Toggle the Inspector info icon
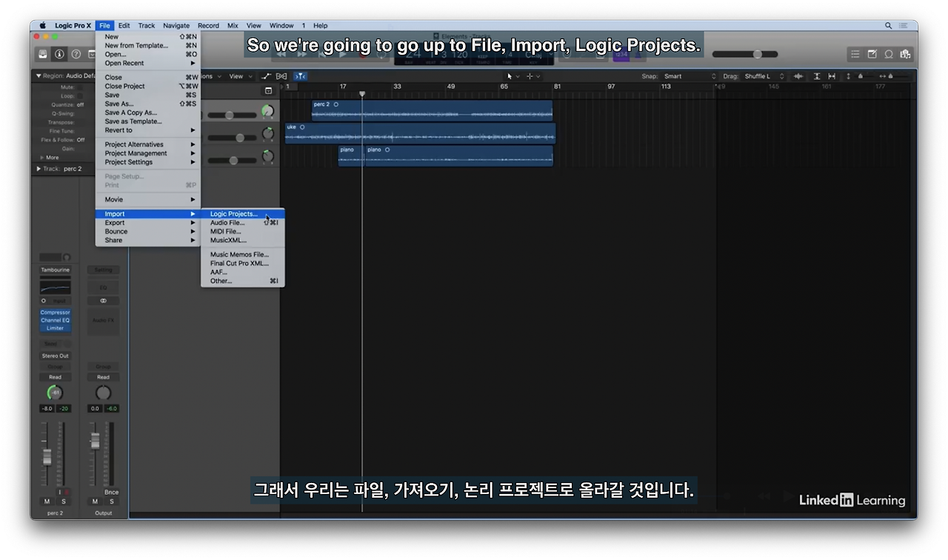The image size is (948, 560). coord(60,54)
